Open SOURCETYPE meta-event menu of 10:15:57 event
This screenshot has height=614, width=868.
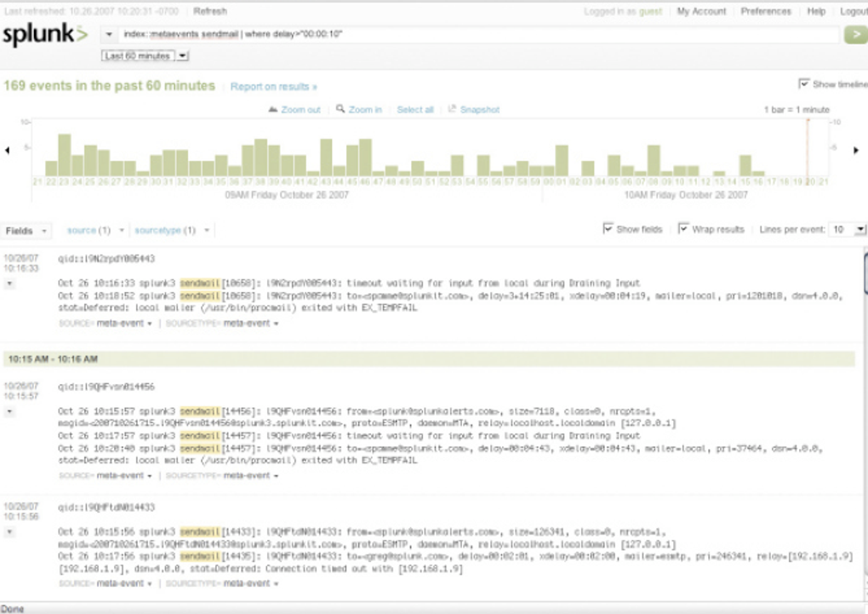(251, 475)
